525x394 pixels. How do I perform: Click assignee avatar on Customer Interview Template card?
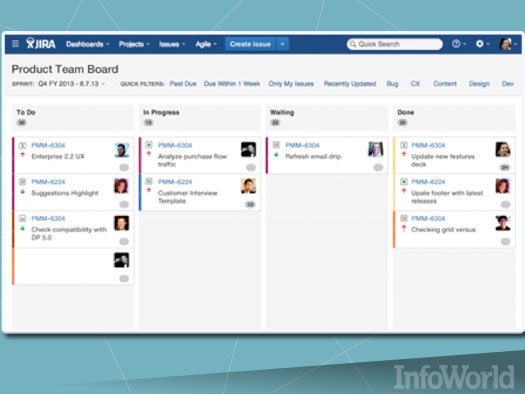[x=248, y=186]
